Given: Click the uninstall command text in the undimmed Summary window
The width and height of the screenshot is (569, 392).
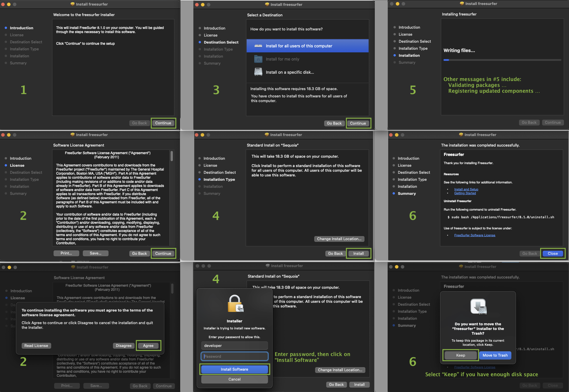Looking at the screenshot, I should coord(501,217).
